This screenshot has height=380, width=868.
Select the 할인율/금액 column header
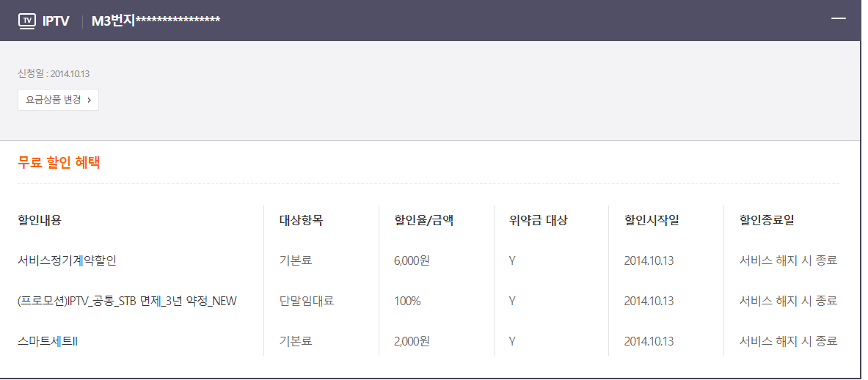tap(423, 219)
